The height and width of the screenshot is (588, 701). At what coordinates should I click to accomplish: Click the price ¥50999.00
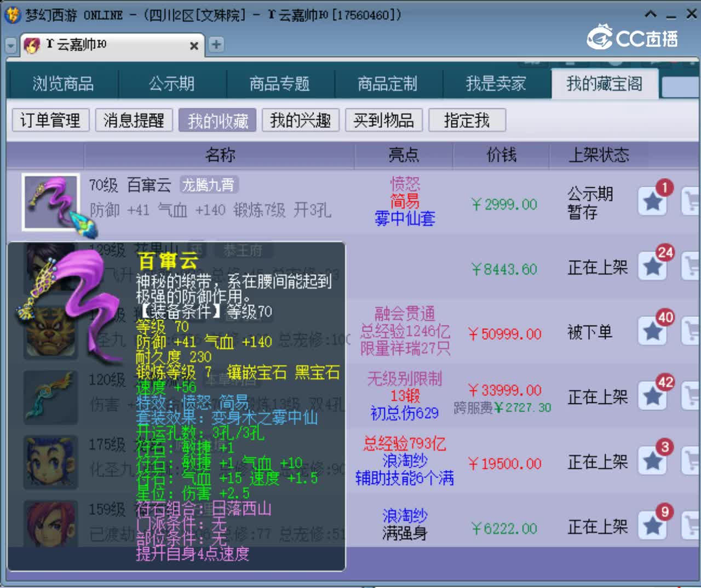coord(504,334)
